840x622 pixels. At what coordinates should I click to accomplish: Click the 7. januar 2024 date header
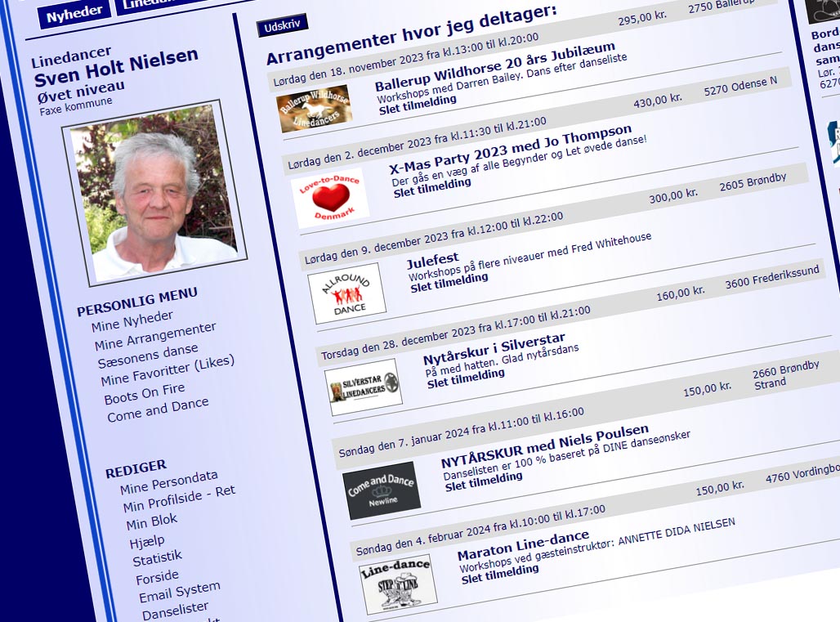pyautogui.click(x=461, y=432)
